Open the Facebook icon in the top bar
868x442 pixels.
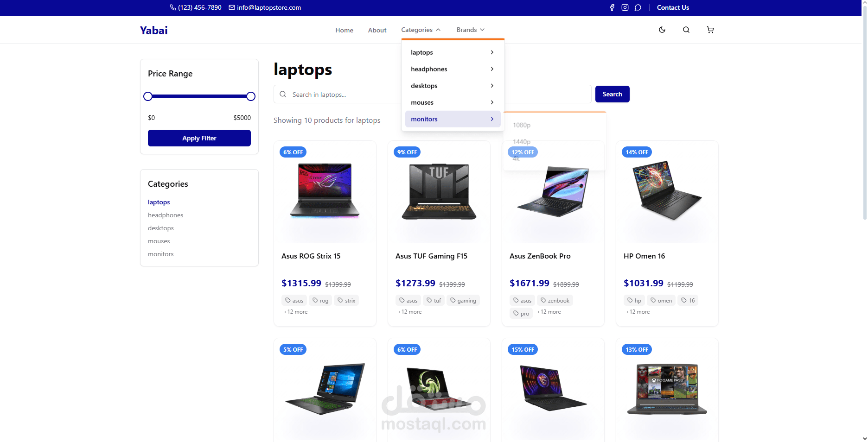tap(612, 7)
